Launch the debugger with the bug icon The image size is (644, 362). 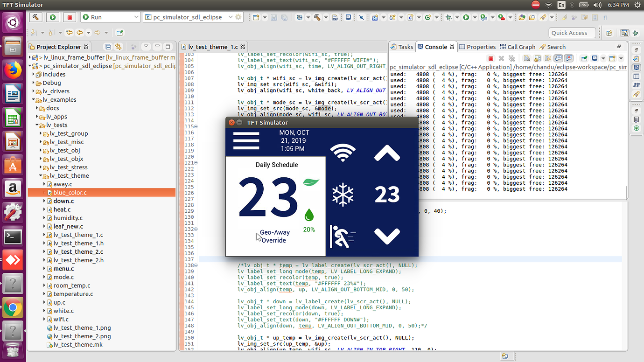(449, 17)
